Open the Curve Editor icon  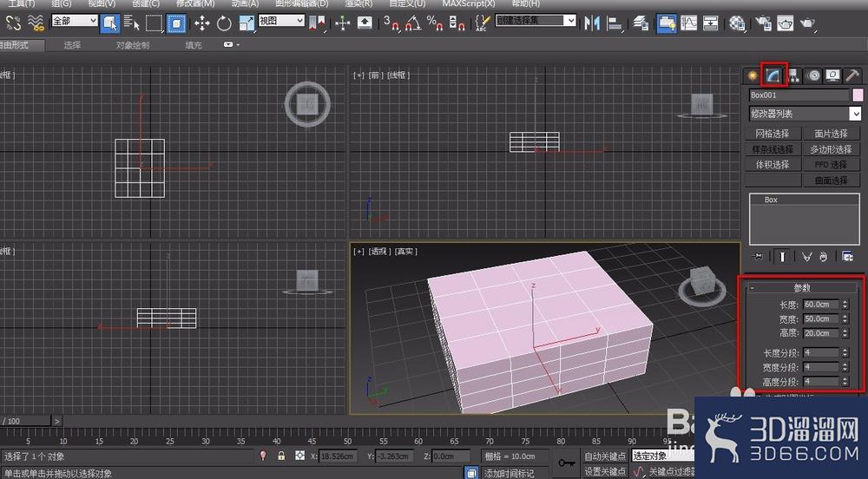[688, 23]
